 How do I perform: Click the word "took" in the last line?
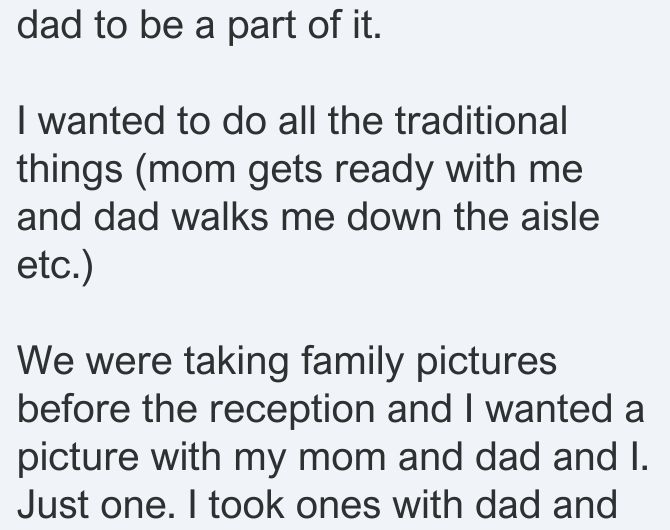[247, 505]
